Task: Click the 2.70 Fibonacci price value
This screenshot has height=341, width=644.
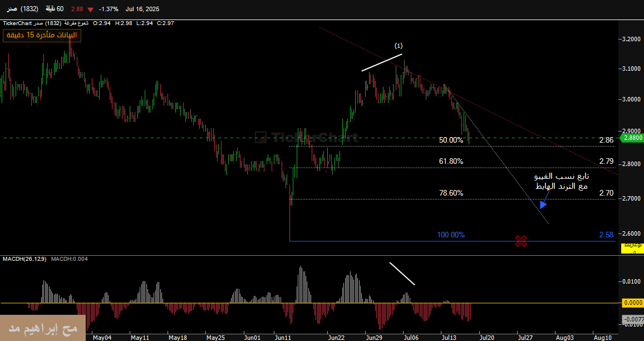Action: [606, 192]
